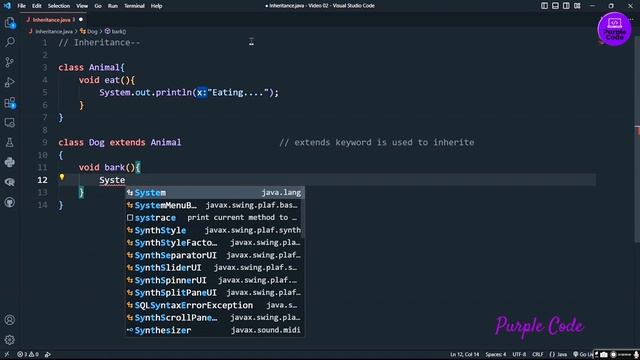Click Ln 12, Col 14 in status bar
This screenshot has width=640, height=360.
point(464,354)
